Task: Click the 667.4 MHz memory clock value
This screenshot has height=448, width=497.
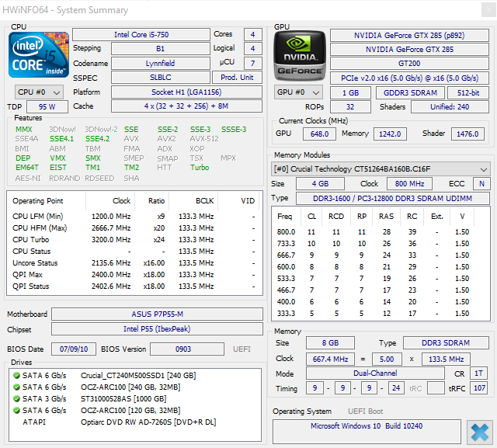Action: pos(330,359)
